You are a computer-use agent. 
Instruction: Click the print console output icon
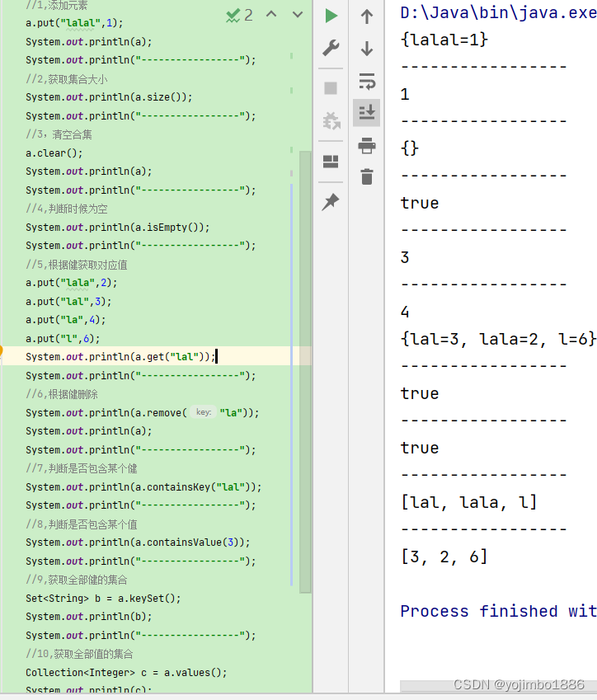point(367,146)
